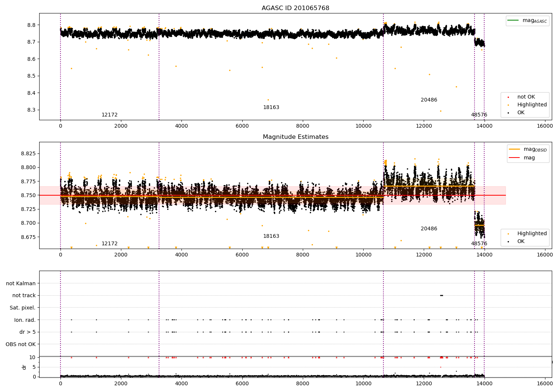Click the red dot marker beside 'not OK'

point(508,97)
